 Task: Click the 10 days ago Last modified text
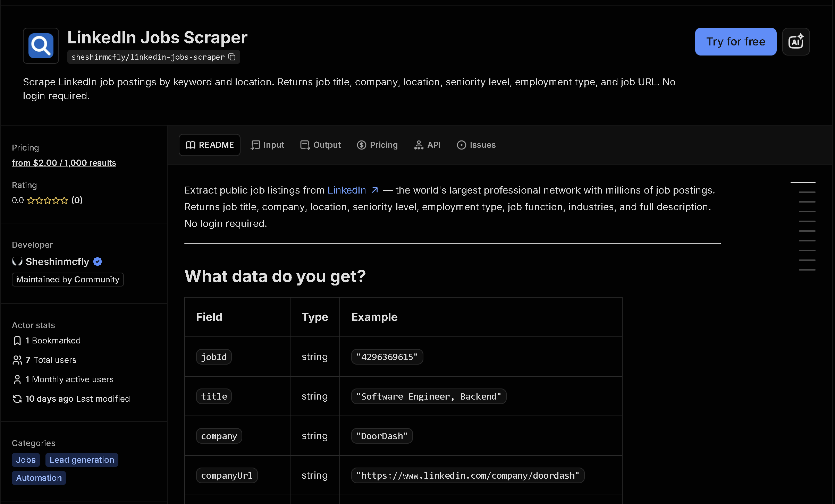pyautogui.click(x=78, y=399)
